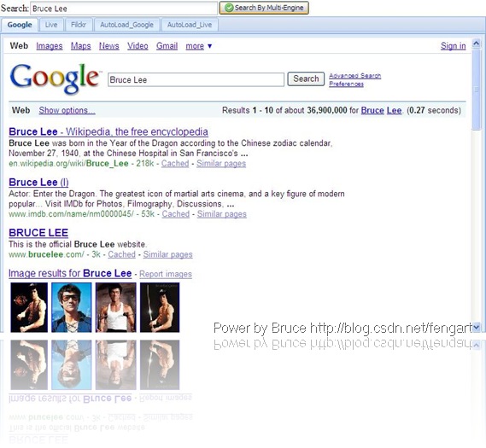Click the en.wikipedia.org/wiki/Bruce_Lee URL text
This screenshot has width=486, height=448.
(68, 163)
